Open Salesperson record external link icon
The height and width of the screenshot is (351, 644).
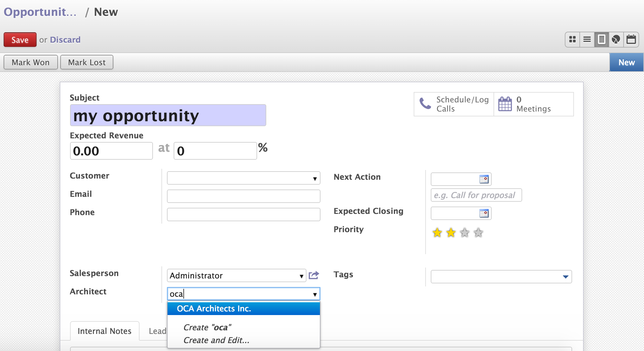coord(314,275)
